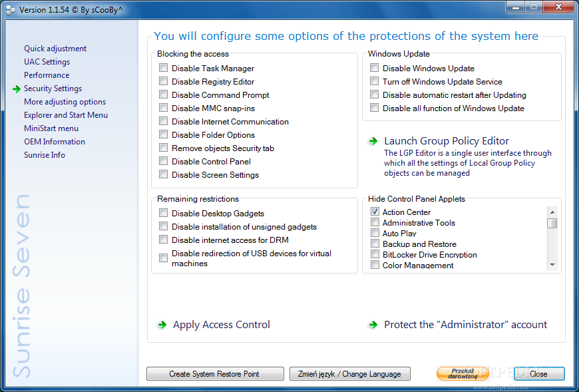Click Create System Restore Point button
The image size is (579, 392).
pos(215,373)
